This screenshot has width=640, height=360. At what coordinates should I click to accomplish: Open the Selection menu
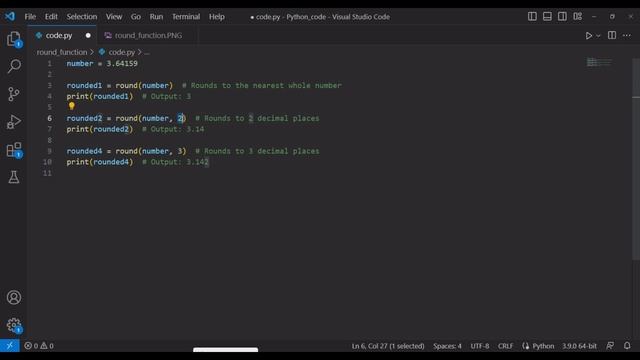(x=82, y=17)
